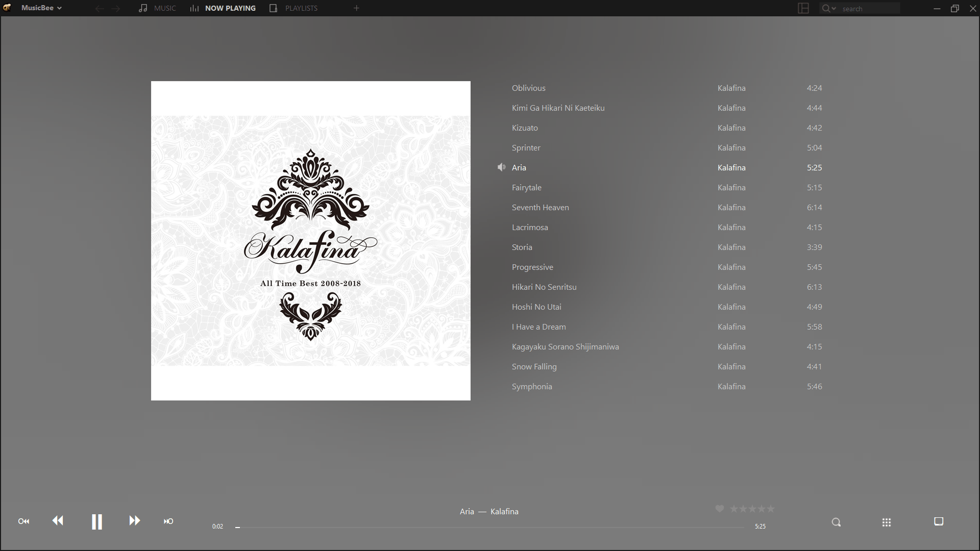Select the Seventh Heaven track
The image size is (980, 551).
pyautogui.click(x=540, y=207)
